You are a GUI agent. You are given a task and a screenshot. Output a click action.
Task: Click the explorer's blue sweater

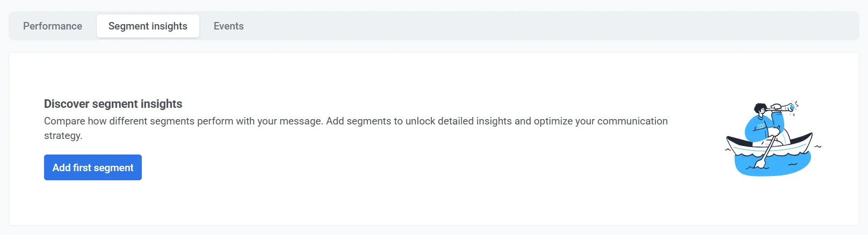tap(758, 129)
